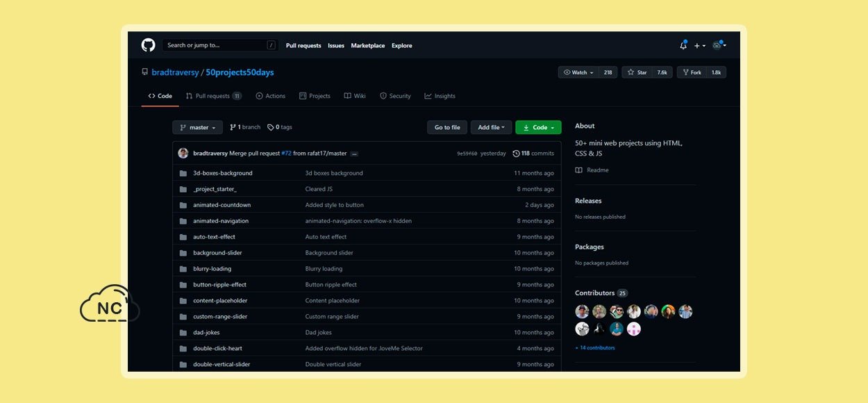This screenshot has width=868, height=403.
Task: Open the 1 branch link
Action: click(245, 127)
